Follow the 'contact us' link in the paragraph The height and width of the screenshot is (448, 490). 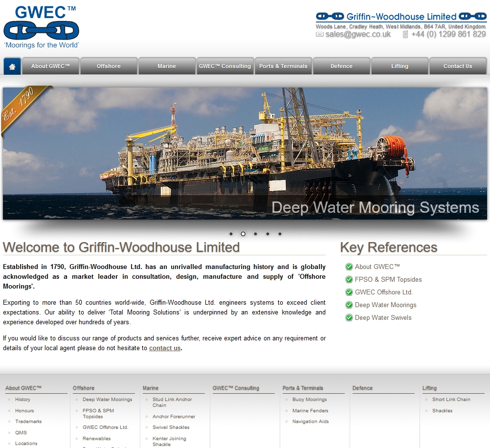[165, 348]
